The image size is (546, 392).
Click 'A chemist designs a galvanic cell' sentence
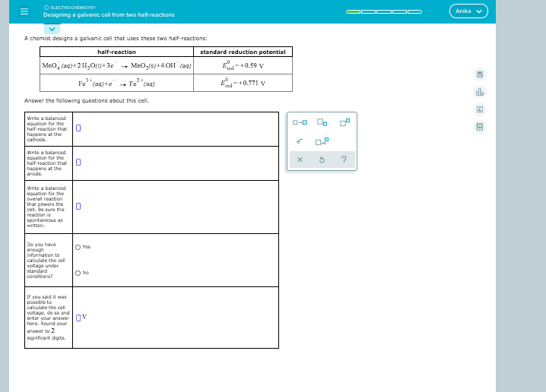tap(116, 38)
